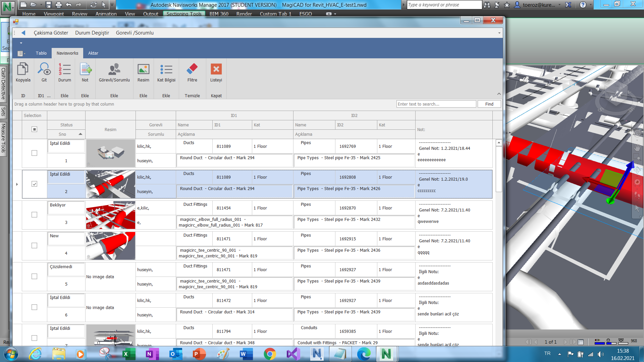
Task: Refresh model using the refresh icon
Action: [94, 4]
